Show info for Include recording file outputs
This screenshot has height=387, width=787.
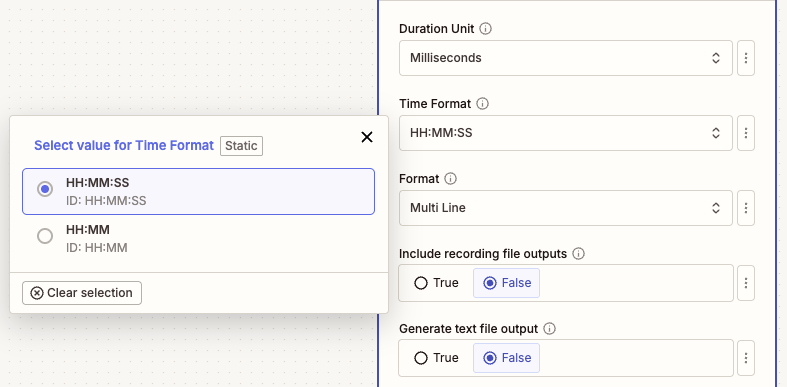(x=578, y=254)
